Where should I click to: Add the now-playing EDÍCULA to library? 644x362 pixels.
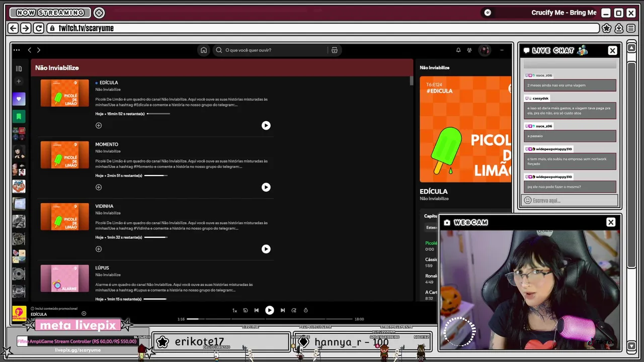pyautogui.click(x=84, y=314)
